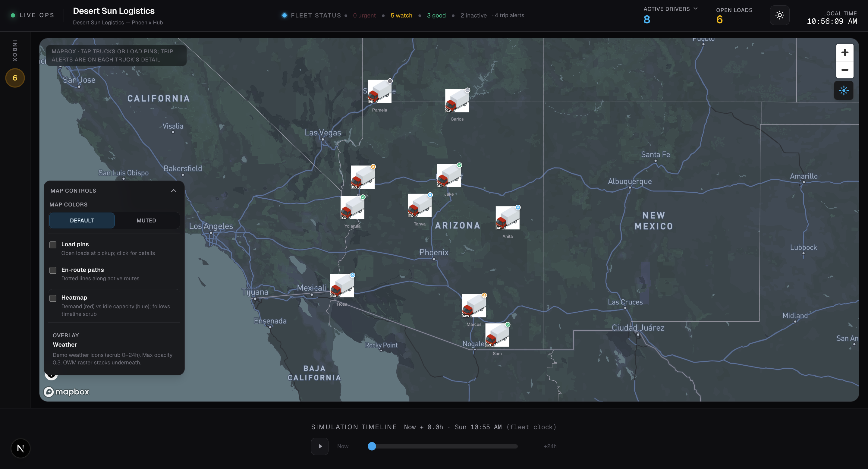Select Anita's truck icon
868x469 pixels.
(x=508, y=218)
